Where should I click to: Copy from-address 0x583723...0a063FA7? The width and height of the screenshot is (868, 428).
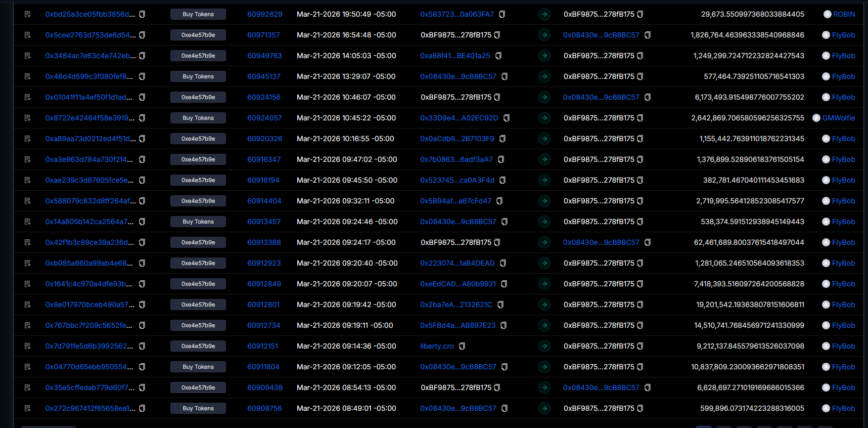[502, 14]
